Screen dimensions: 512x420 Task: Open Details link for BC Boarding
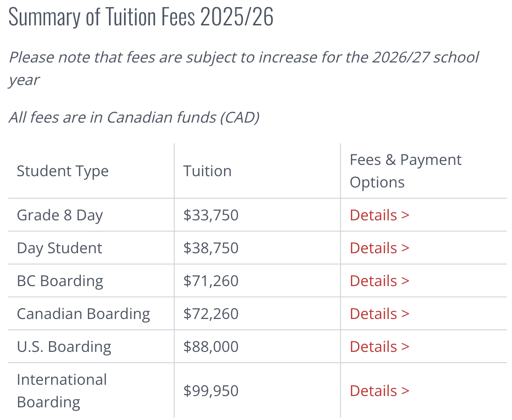pos(380,281)
